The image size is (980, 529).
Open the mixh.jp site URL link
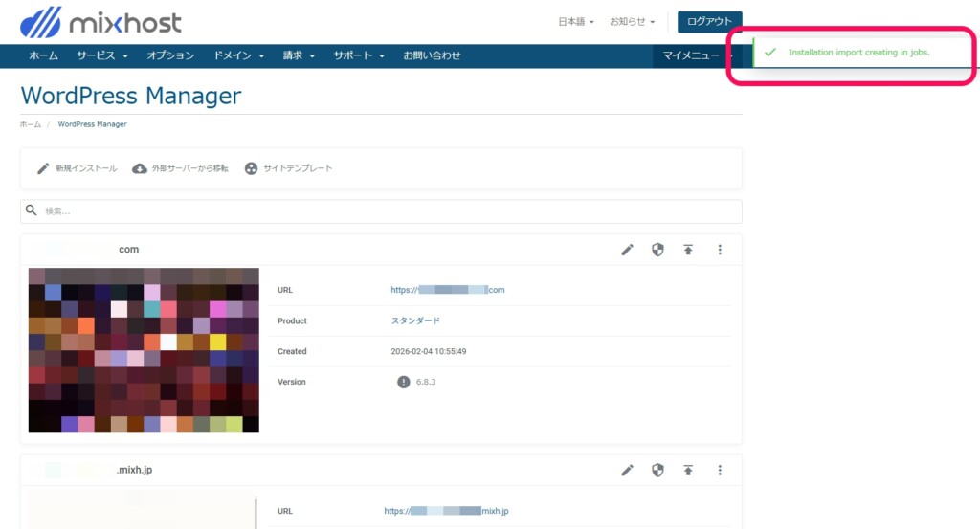(446, 511)
